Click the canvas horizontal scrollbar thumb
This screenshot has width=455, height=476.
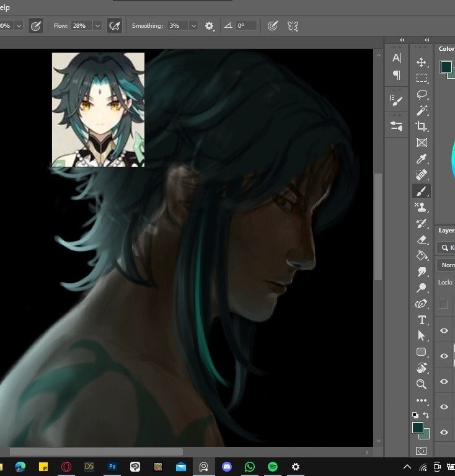pyautogui.click(x=96, y=452)
